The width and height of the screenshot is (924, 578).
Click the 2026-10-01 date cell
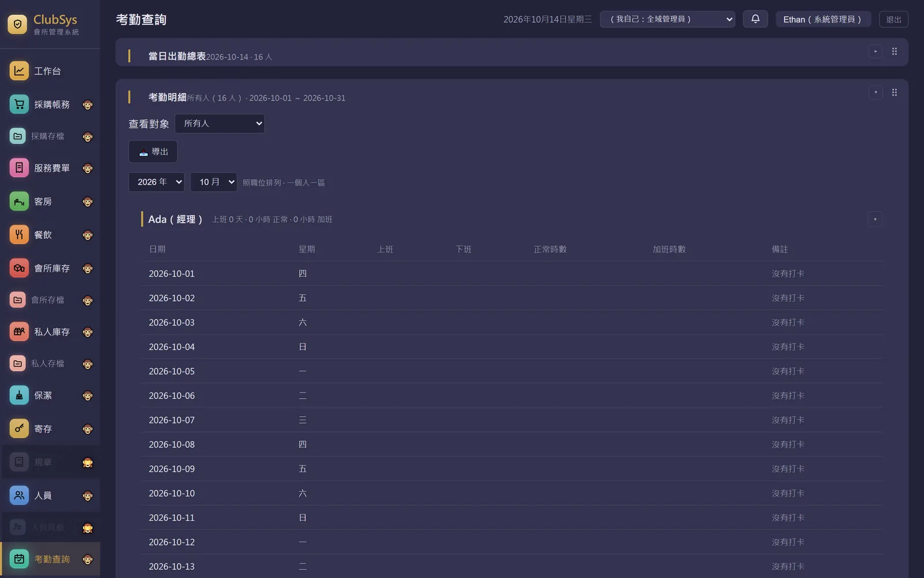coord(172,273)
